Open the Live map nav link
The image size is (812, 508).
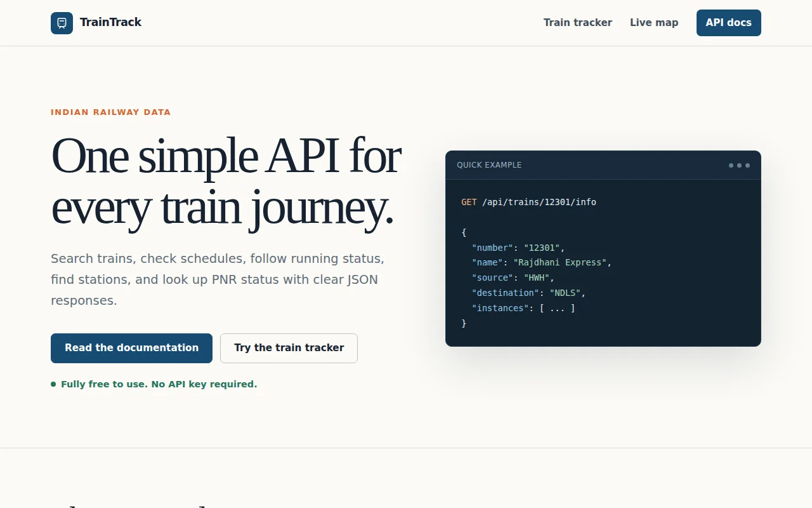pos(654,23)
